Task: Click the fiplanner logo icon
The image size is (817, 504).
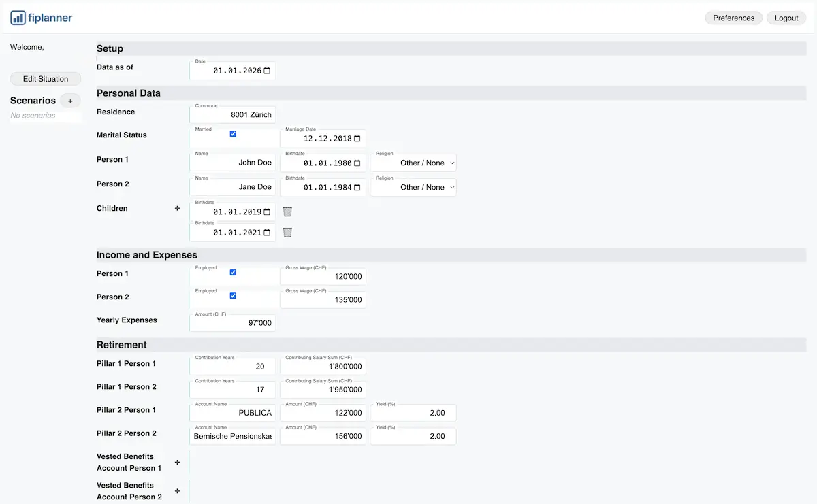Action: (x=17, y=17)
